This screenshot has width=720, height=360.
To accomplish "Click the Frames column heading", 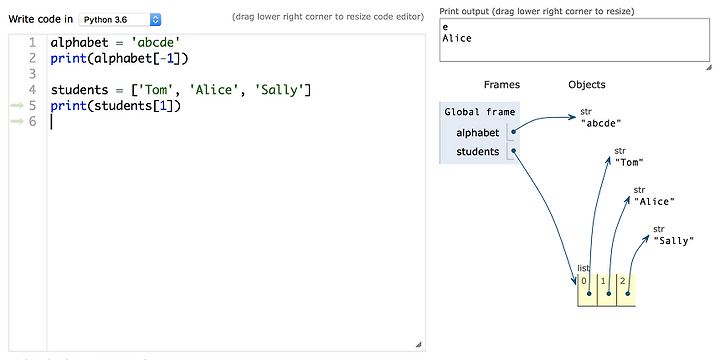I will (x=502, y=85).
